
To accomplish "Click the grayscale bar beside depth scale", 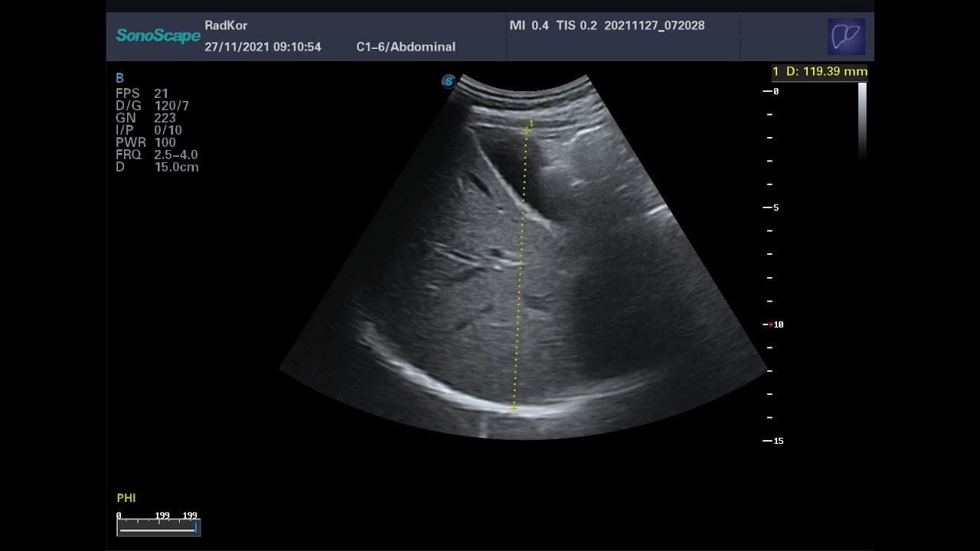I will pos(862,120).
